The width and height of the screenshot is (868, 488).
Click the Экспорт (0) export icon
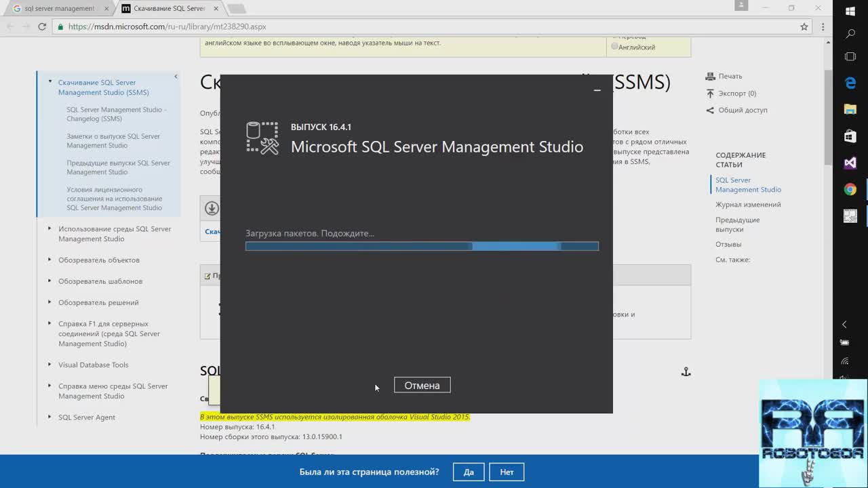point(710,93)
